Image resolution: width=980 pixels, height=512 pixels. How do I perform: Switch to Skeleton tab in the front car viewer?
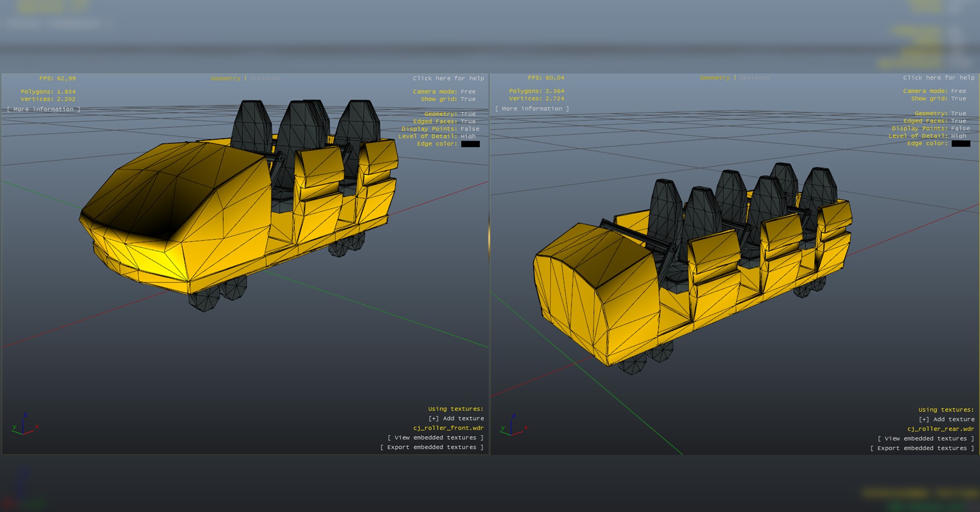point(265,78)
